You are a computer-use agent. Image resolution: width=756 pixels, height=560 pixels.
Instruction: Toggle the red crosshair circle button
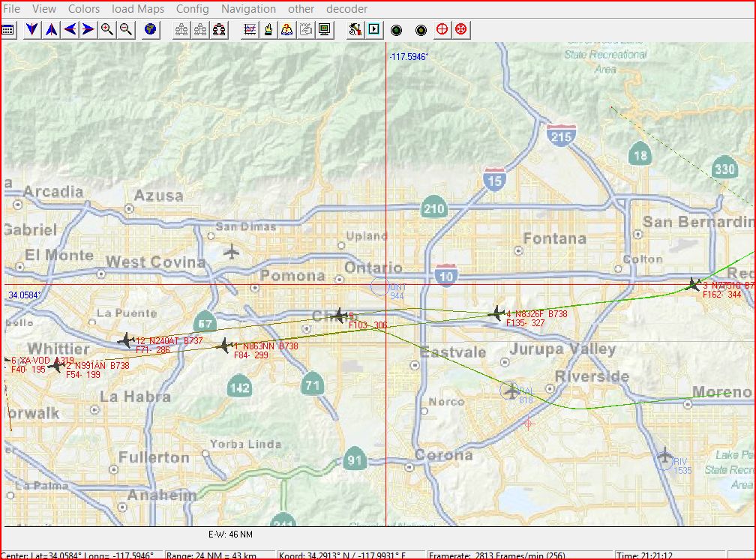click(x=442, y=30)
